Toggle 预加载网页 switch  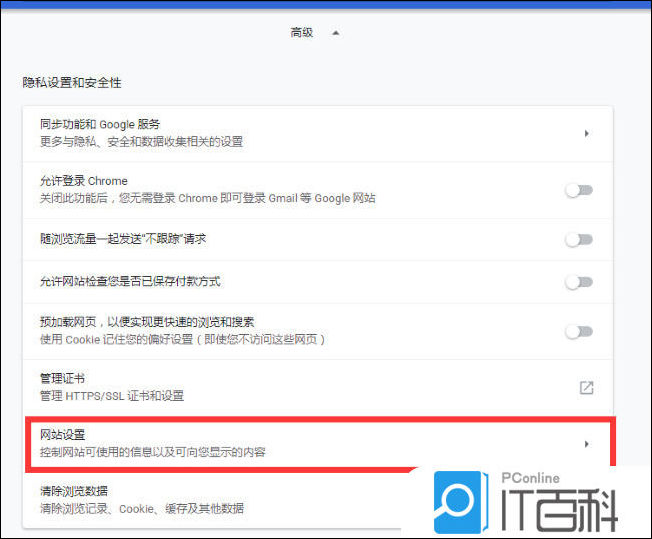point(579,331)
